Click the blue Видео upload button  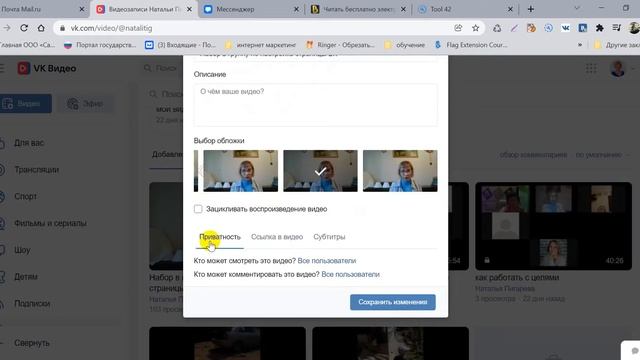tap(26, 104)
